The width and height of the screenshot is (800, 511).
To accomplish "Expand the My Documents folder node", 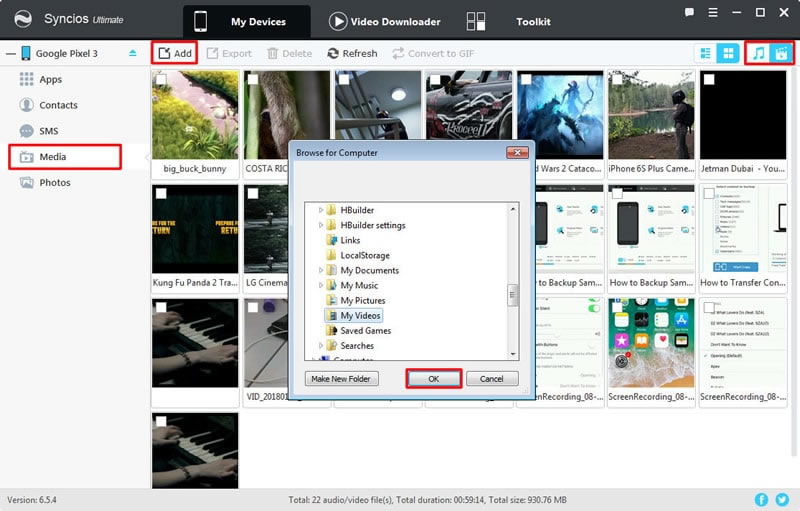I will 320,270.
